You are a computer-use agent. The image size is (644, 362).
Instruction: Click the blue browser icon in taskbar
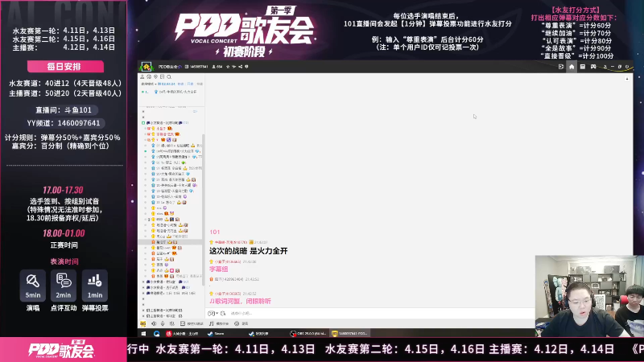[x=156, y=334]
